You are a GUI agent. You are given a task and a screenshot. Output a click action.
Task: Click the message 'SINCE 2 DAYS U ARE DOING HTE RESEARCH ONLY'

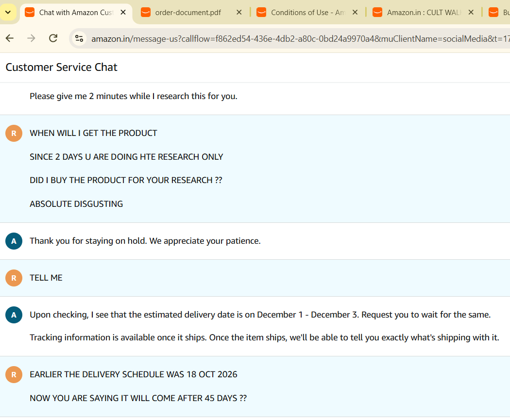point(126,157)
